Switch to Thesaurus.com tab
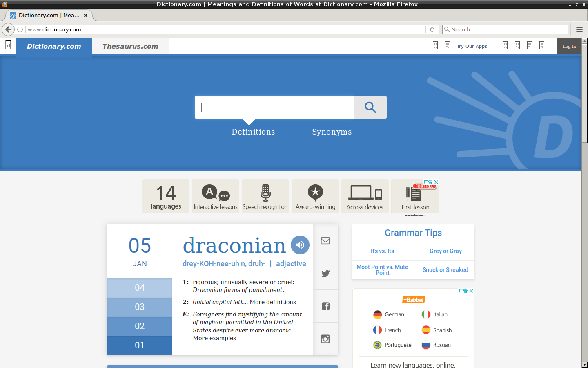 tap(130, 46)
